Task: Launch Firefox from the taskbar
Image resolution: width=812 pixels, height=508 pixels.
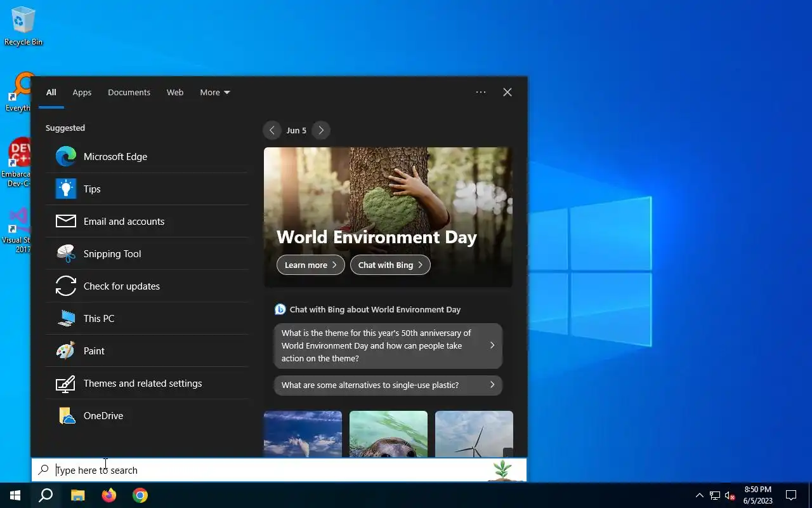Action: 108,495
